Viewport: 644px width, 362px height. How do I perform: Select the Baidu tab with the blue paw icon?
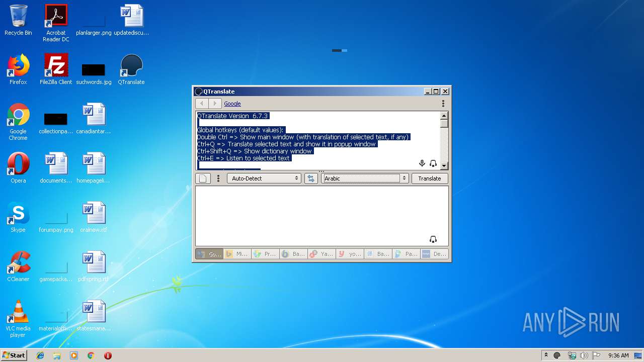click(x=378, y=254)
